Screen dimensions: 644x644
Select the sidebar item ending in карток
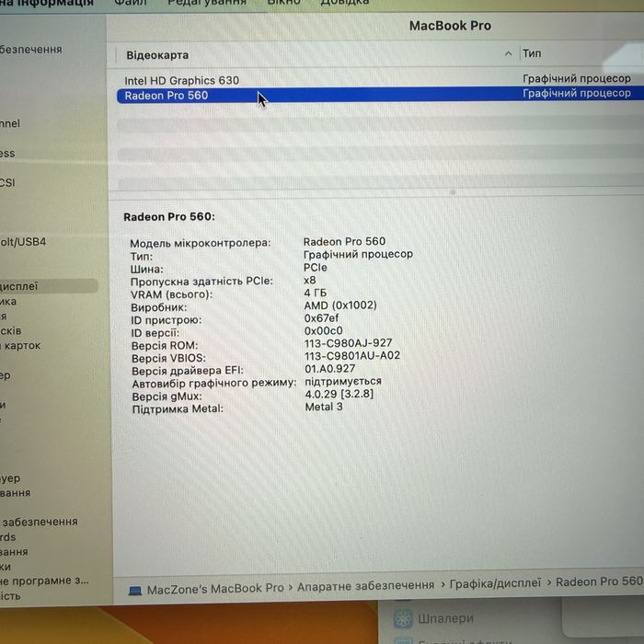point(20,345)
